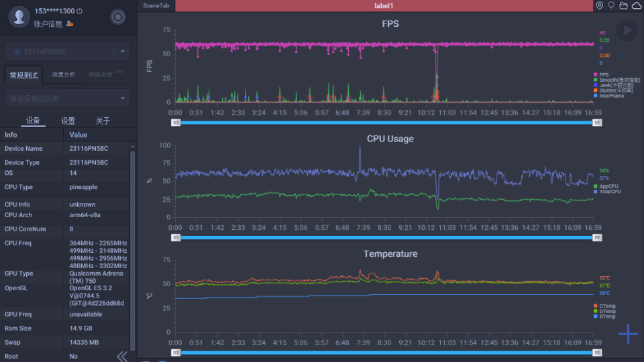Select the Root No row
The image size is (644, 362).
pos(65,356)
